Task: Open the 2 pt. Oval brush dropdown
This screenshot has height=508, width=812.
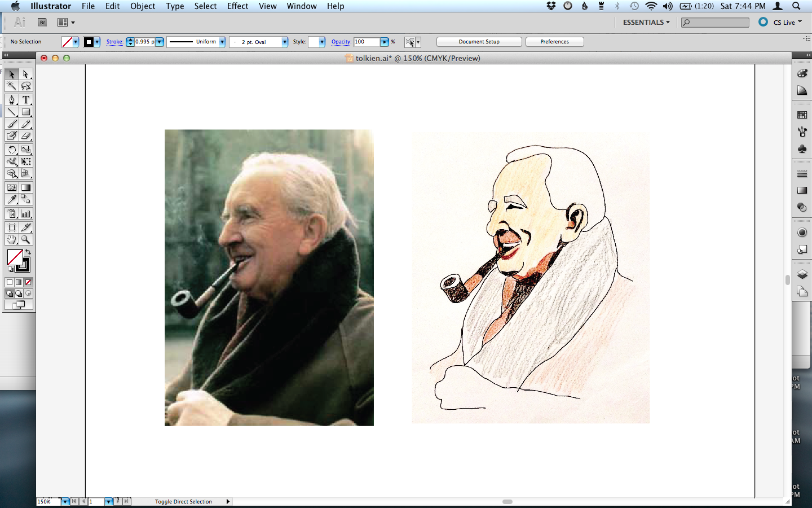Action: (284, 41)
